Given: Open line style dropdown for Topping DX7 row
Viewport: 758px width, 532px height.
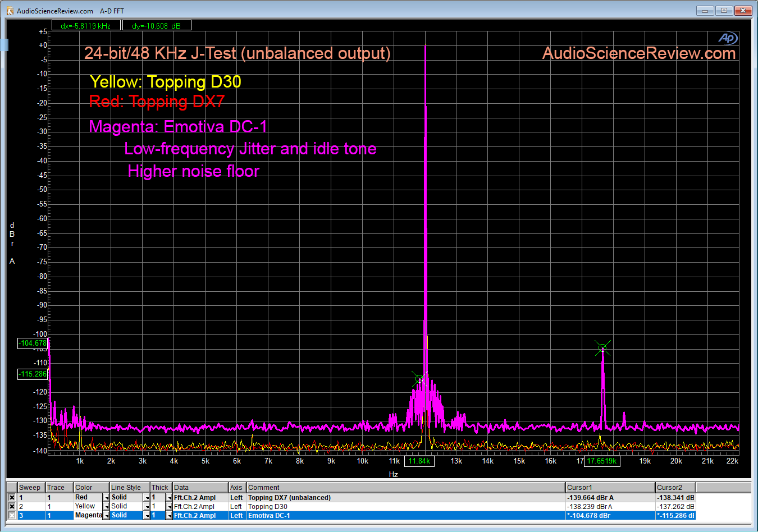Looking at the screenshot, I should [147, 498].
